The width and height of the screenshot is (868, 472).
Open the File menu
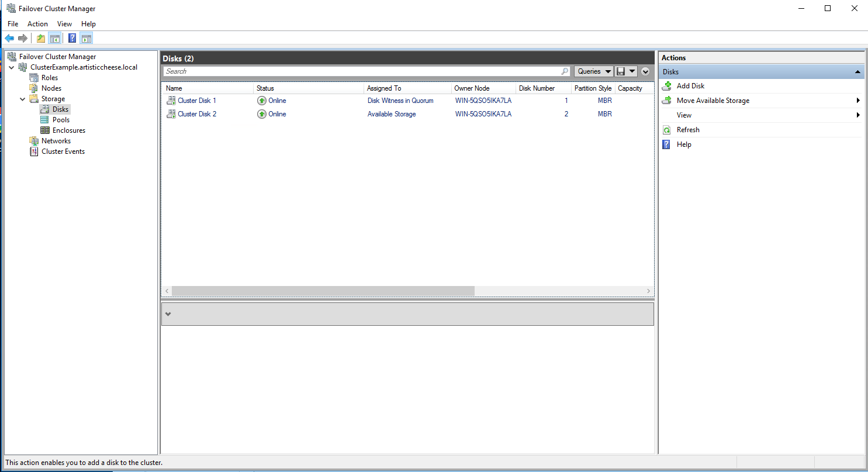pyautogui.click(x=13, y=24)
